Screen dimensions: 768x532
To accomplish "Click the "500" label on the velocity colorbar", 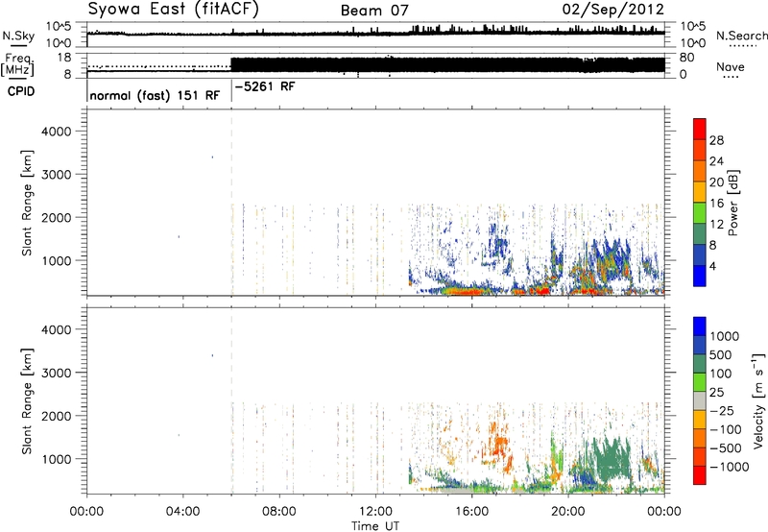I will pos(721,354).
